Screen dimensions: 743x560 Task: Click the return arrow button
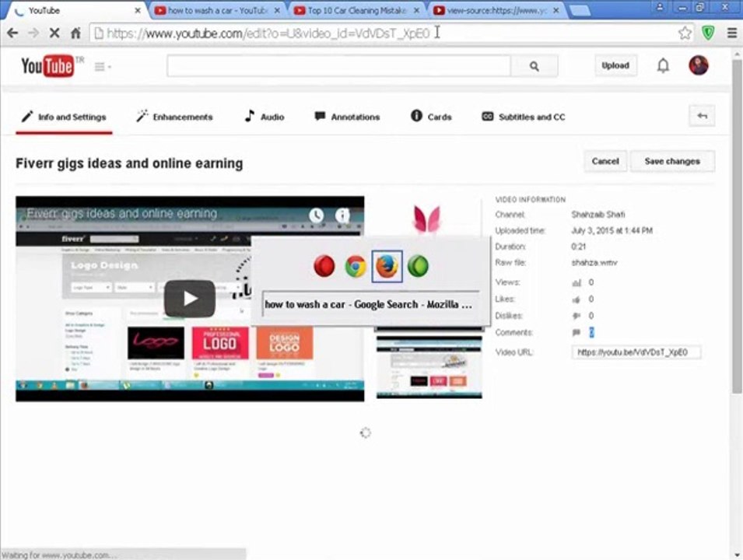pos(703,116)
